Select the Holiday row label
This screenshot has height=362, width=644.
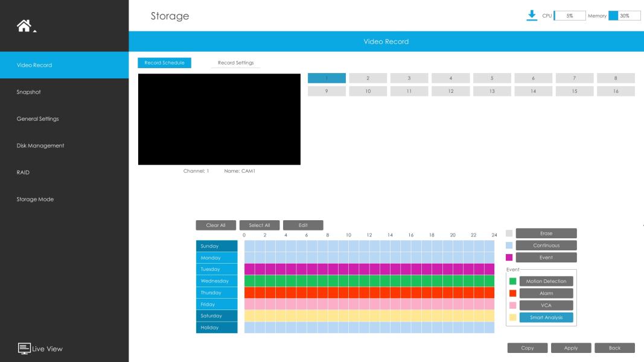coord(217,328)
